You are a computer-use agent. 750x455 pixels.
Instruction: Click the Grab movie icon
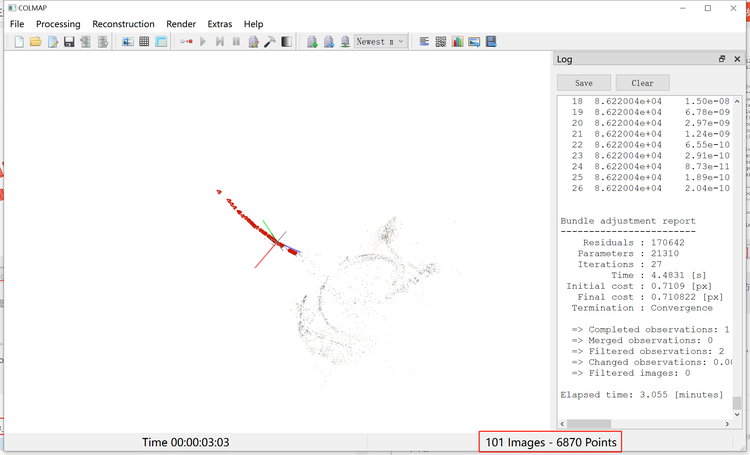tap(491, 42)
